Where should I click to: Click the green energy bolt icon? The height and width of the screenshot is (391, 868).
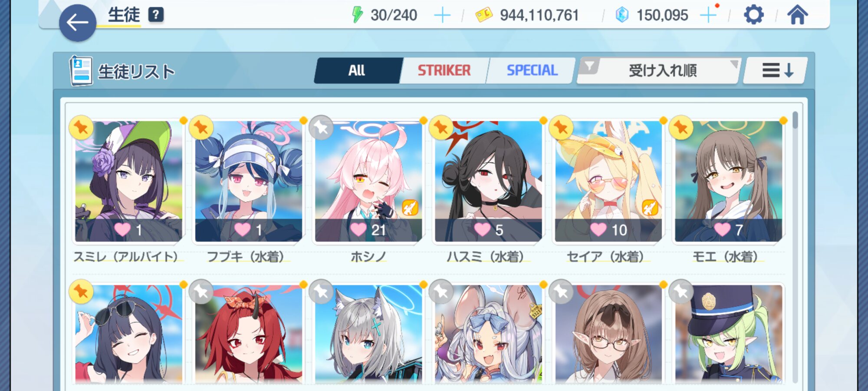(x=357, y=15)
